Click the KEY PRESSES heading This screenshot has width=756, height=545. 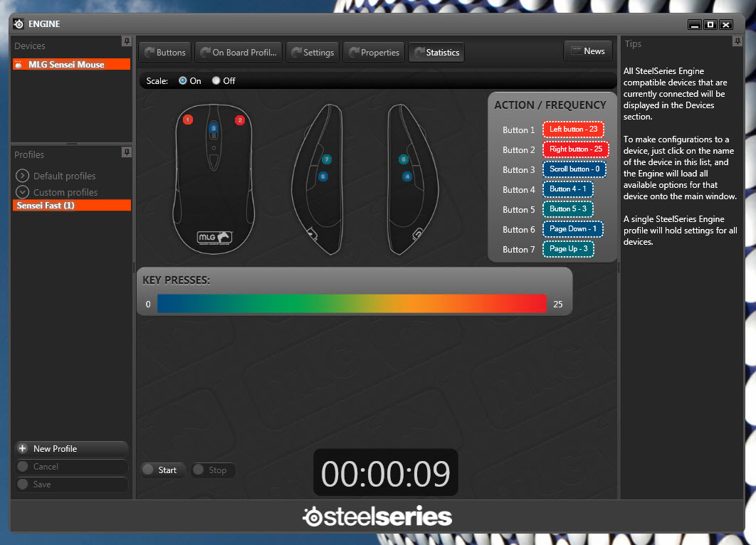(176, 280)
